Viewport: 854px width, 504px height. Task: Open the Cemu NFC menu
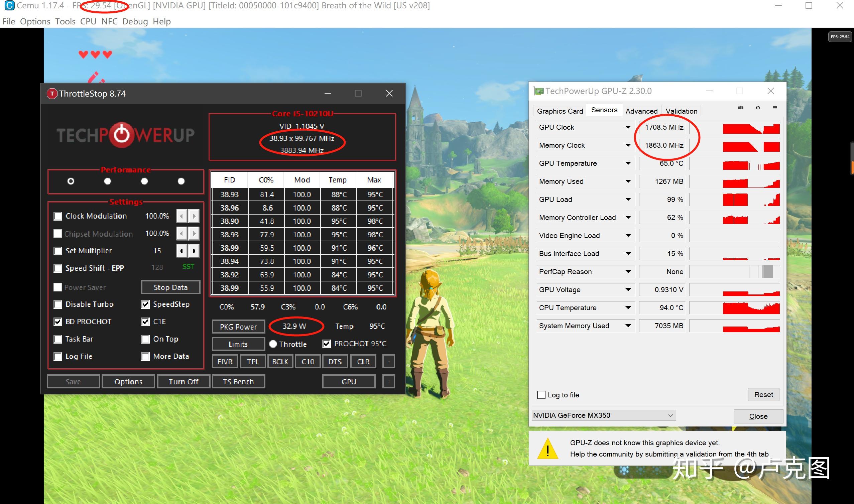click(x=109, y=21)
